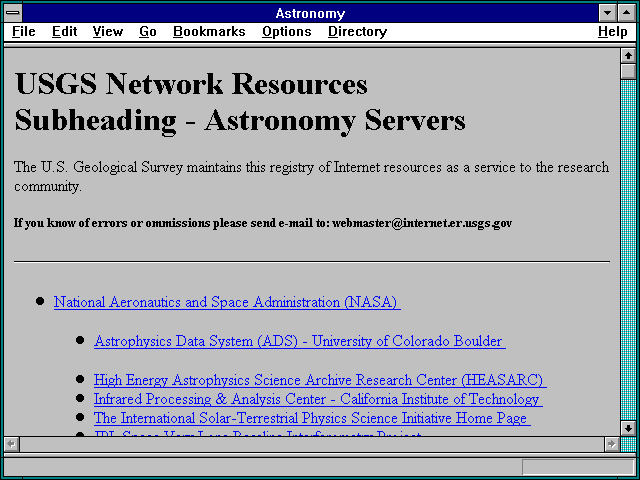Click the 'USGS Network Resources' heading
The width and height of the screenshot is (640, 480).
[x=191, y=84]
